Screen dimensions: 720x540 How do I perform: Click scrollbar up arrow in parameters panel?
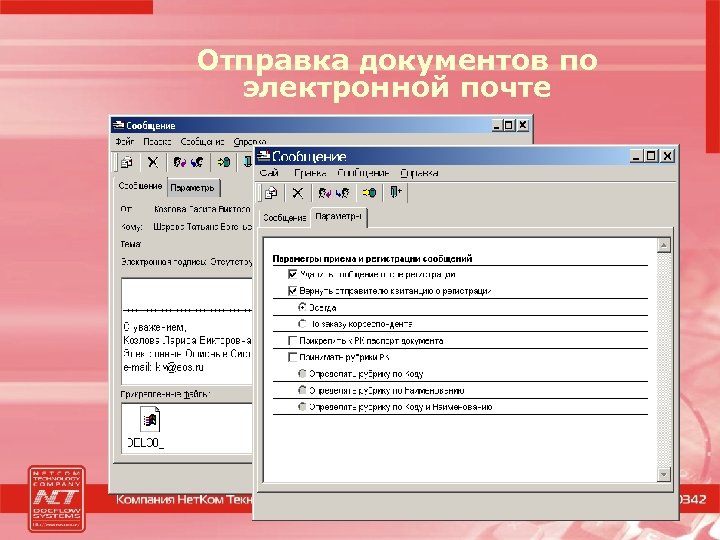tap(664, 245)
